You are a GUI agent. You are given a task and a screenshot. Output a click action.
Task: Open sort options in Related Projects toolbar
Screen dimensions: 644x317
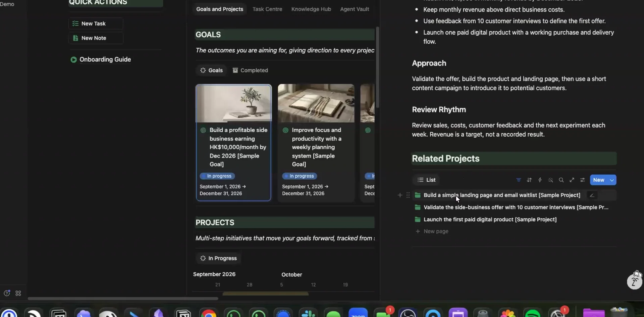529,180
